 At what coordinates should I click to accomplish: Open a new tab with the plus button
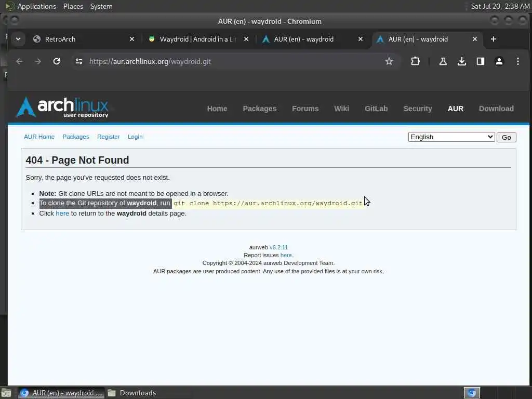[x=494, y=39]
